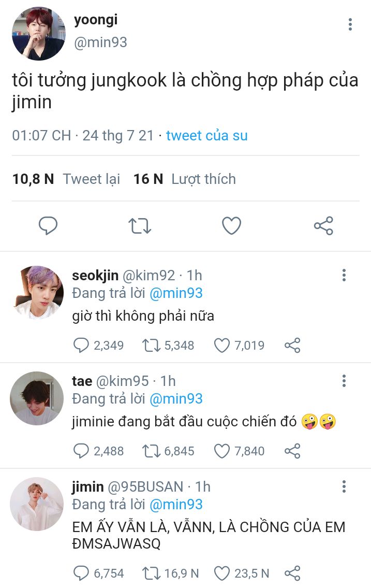
Task: Open more options on jimin's reply
Action: click(x=344, y=486)
